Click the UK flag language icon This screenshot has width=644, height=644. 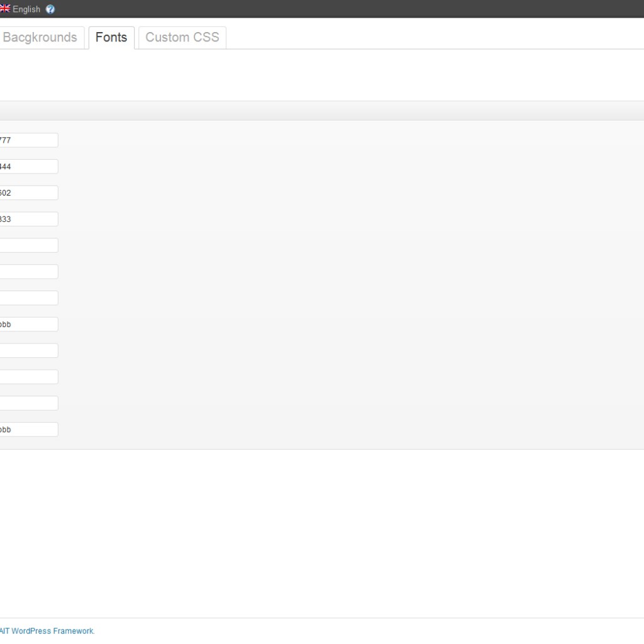tap(4, 9)
